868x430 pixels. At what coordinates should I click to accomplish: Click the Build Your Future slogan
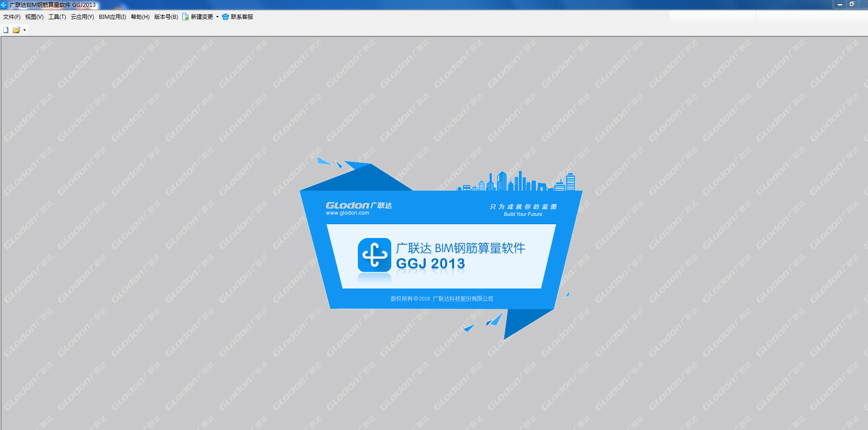tap(523, 214)
